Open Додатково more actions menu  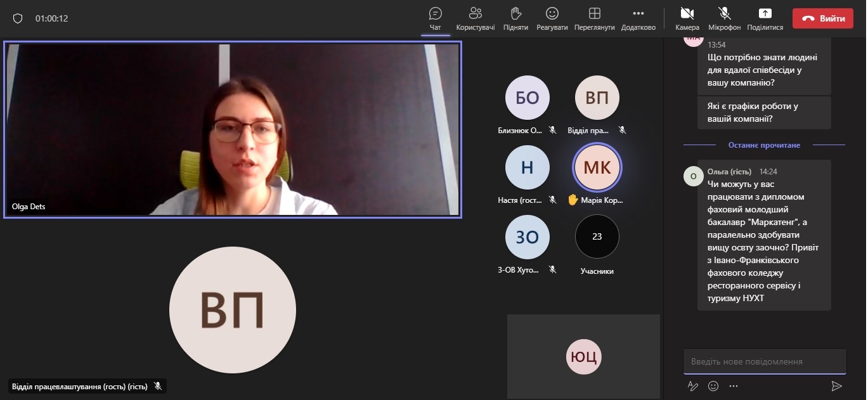[x=638, y=19]
